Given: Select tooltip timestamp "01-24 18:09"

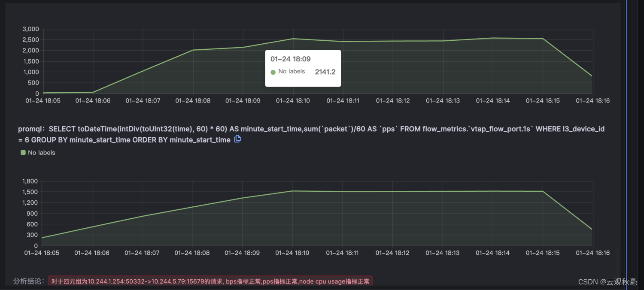Looking at the screenshot, I should [291, 59].
